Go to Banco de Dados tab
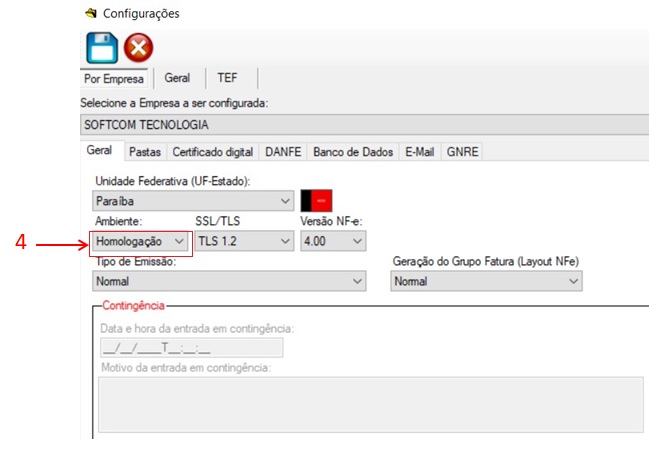This screenshot has width=649, height=469. coord(353,152)
